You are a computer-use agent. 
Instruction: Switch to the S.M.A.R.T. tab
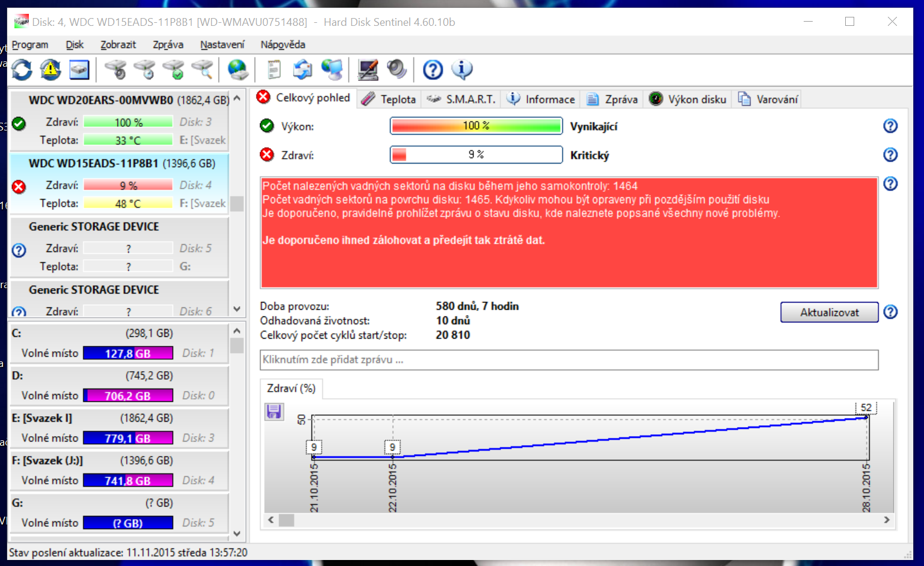(x=461, y=99)
